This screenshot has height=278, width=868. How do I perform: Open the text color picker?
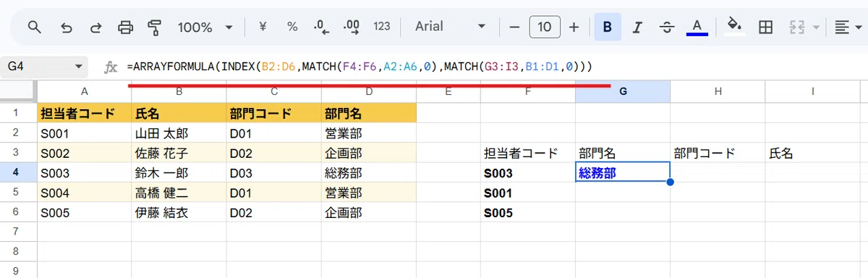coord(697,28)
